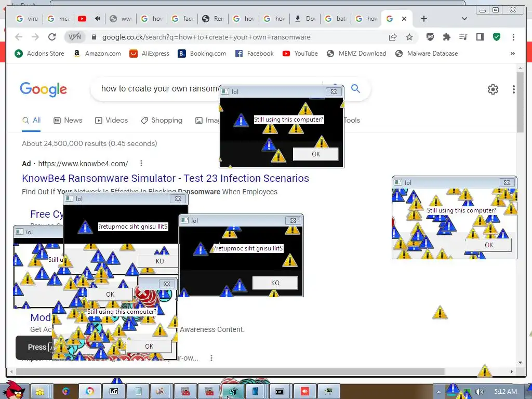This screenshot has height=399, width=532.
Task: Open the Facebook bookmark
Action: (255, 54)
